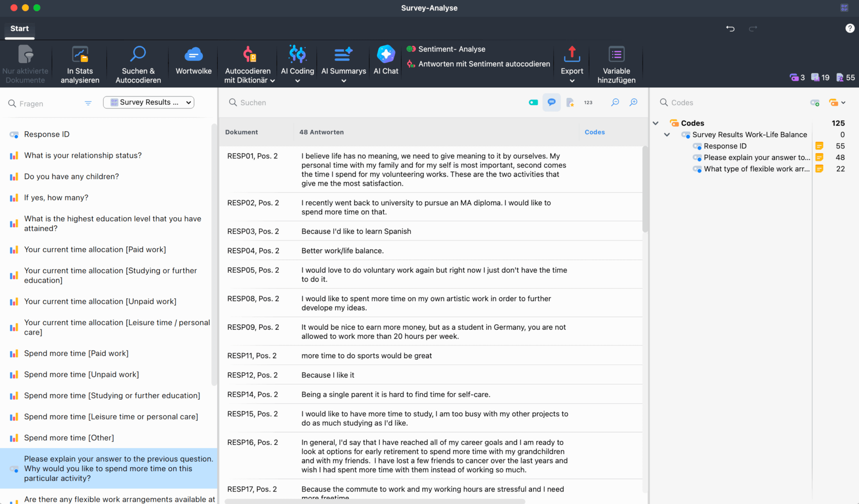Click Variable hinzufügen icon
The height and width of the screenshot is (504, 859).
[616, 55]
